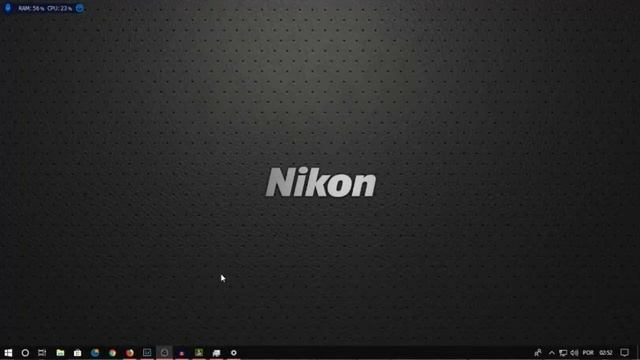Switch to the highlighted active taskbar app
The width and height of the screenshot is (640, 360).
click(x=164, y=353)
